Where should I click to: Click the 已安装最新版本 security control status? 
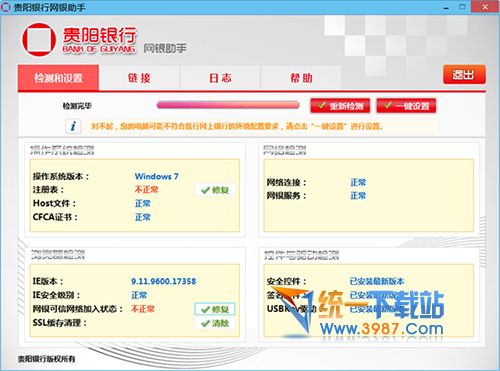(377, 281)
